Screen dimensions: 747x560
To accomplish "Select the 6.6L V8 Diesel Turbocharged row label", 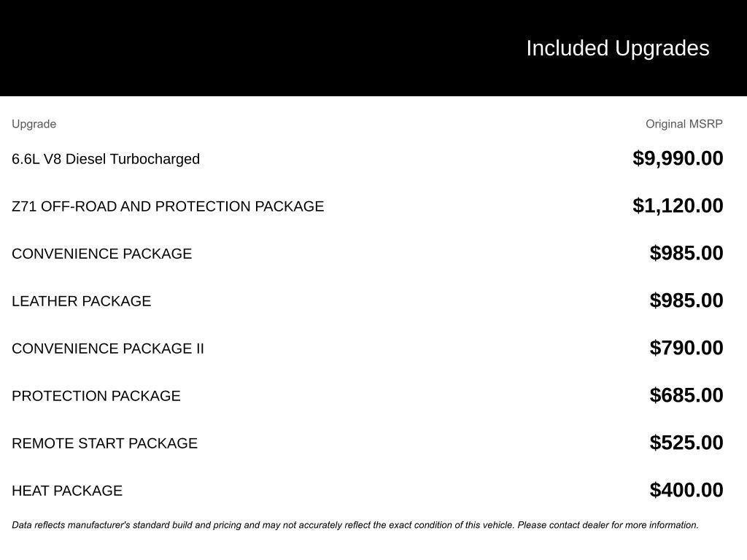I will point(106,159).
